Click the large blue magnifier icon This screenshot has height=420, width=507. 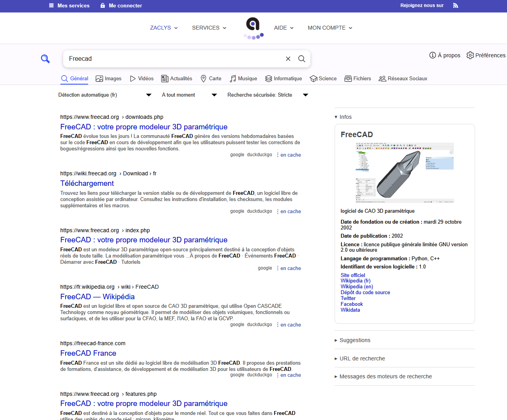point(45,59)
